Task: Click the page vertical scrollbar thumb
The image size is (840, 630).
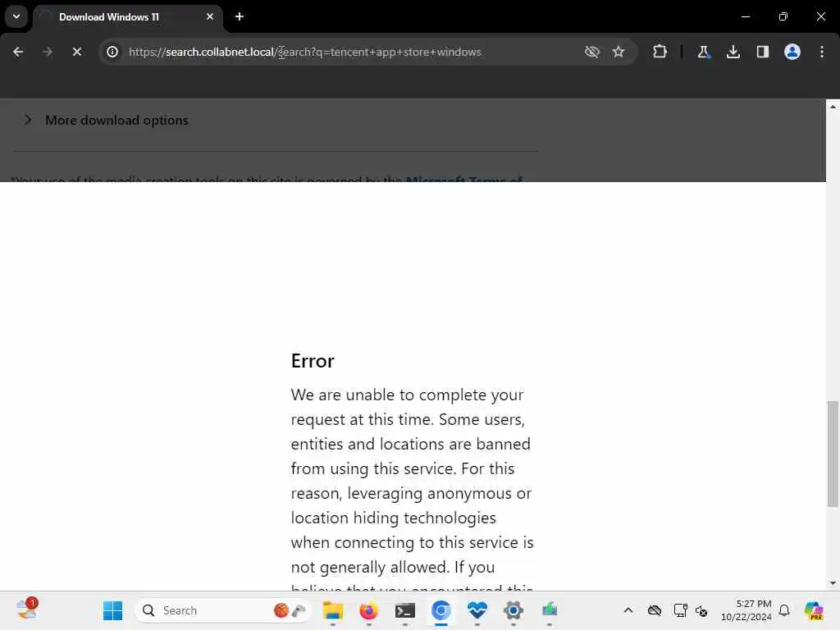Action: 832,453
